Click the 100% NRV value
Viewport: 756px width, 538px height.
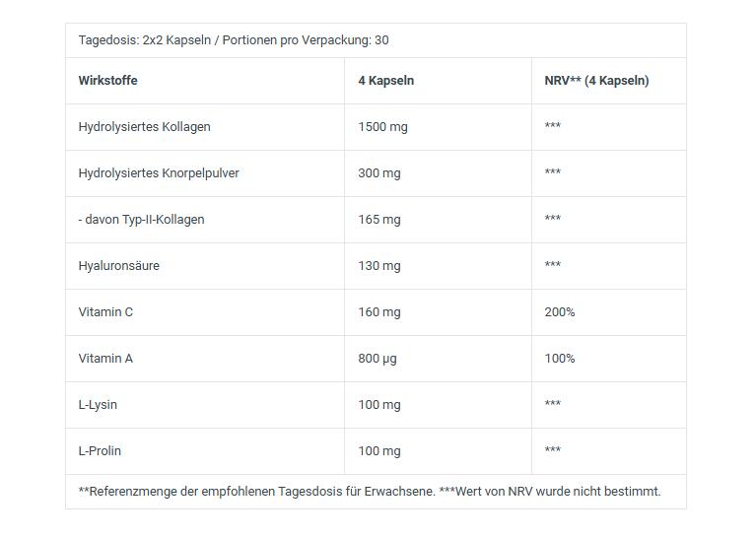point(560,359)
